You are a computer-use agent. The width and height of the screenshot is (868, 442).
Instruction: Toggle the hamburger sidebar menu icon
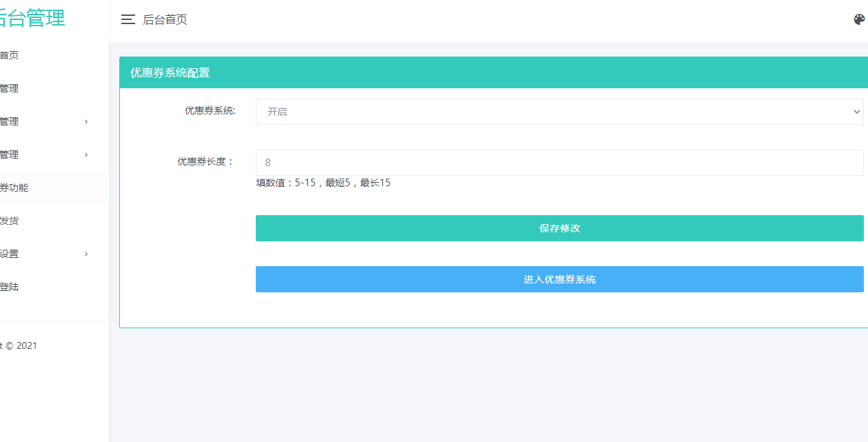[128, 20]
